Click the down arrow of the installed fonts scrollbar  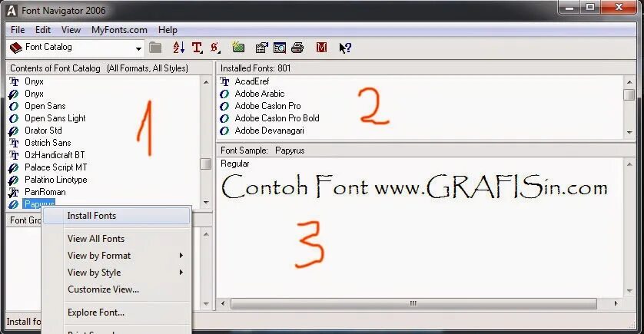[x=629, y=133]
